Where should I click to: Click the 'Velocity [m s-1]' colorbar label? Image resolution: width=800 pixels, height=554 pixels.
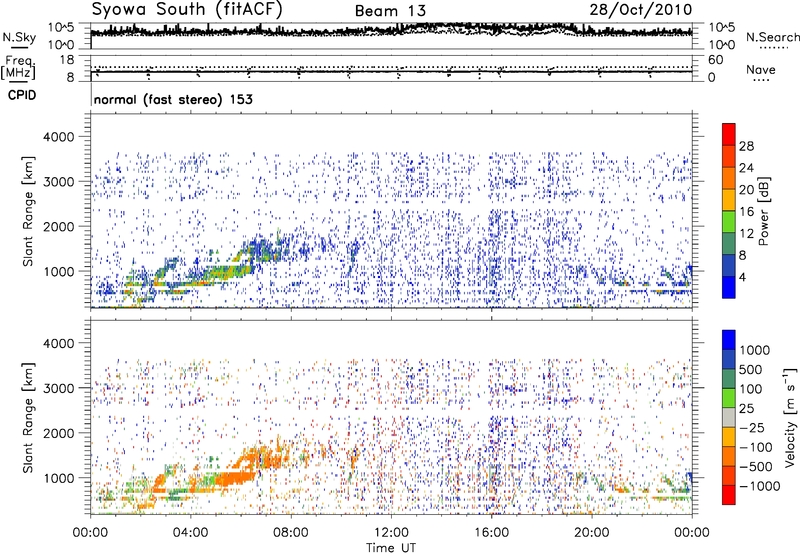790,417
